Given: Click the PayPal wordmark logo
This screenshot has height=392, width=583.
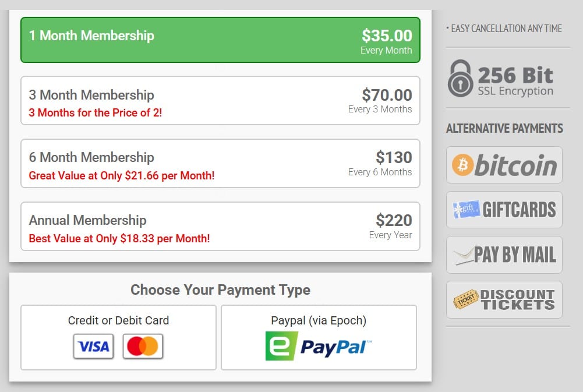Looking at the screenshot, I should point(335,347).
